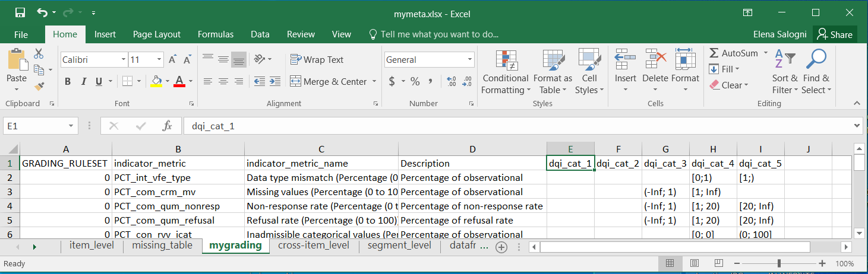The width and height of the screenshot is (868, 274).
Task: Click the Format Painter brush icon
Action: pyautogui.click(x=39, y=87)
